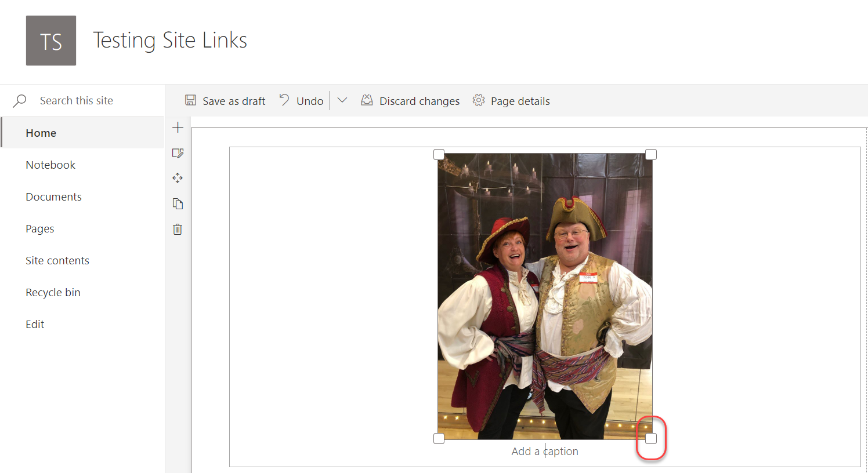
Task: Delete the image web part with trash icon
Action: point(178,229)
